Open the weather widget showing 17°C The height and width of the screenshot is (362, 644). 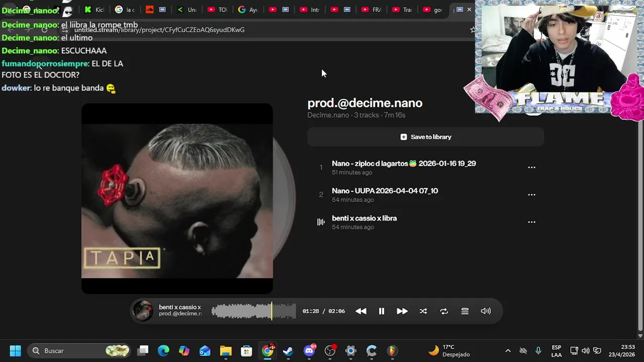449,350
